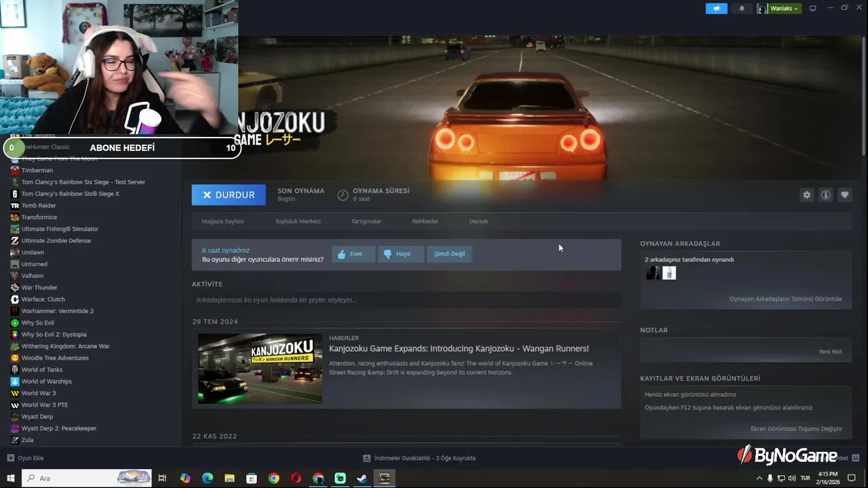Create a new note with Yeni Not
Viewport: 868px width, 488px height.
pos(830,352)
